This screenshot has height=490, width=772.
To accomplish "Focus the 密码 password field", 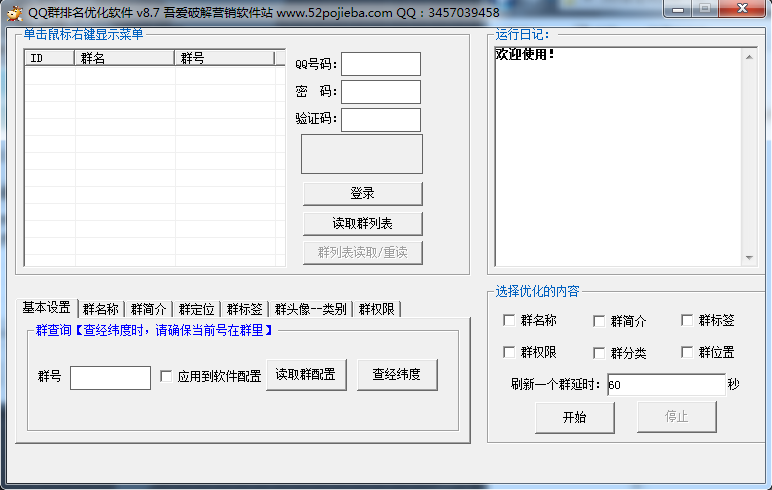I will click(x=381, y=92).
